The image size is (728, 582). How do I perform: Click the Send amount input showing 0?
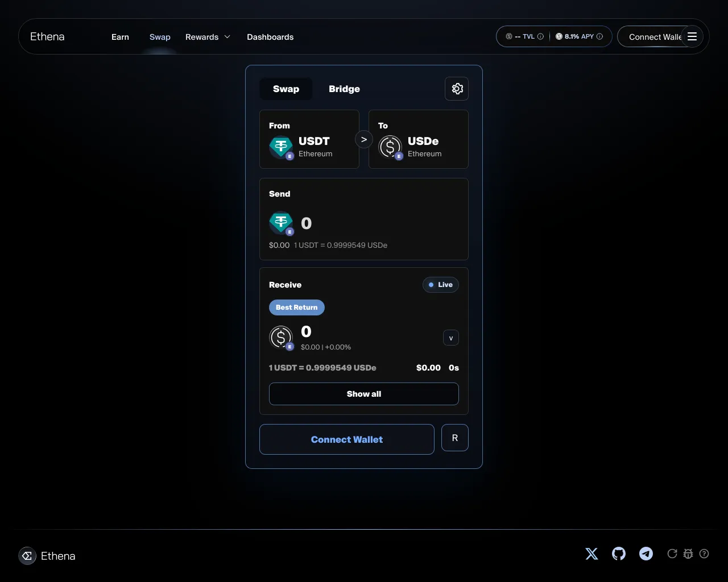click(x=306, y=223)
